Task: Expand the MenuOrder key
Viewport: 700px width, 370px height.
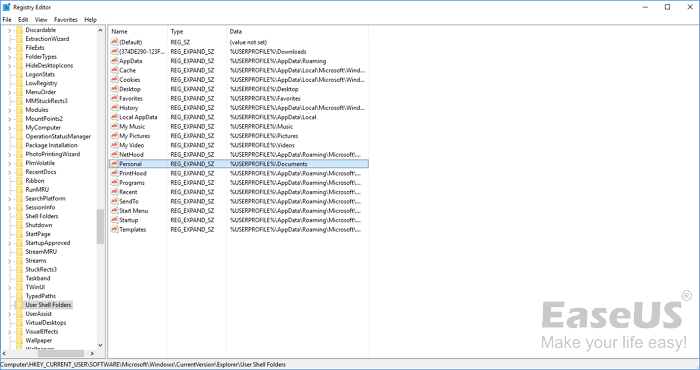Action: click(x=9, y=92)
